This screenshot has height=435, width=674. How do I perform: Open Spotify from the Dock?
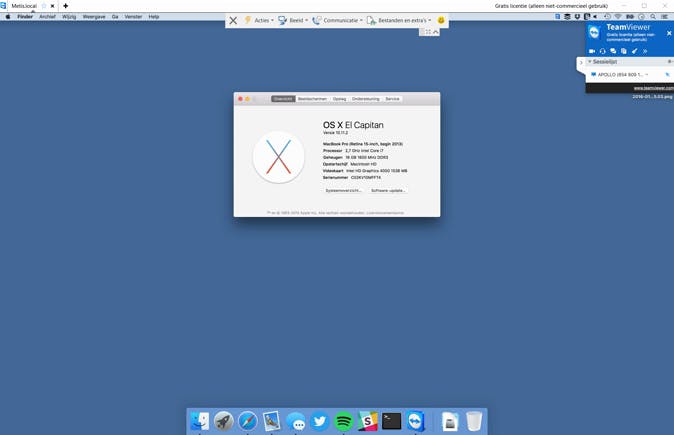pos(343,421)
